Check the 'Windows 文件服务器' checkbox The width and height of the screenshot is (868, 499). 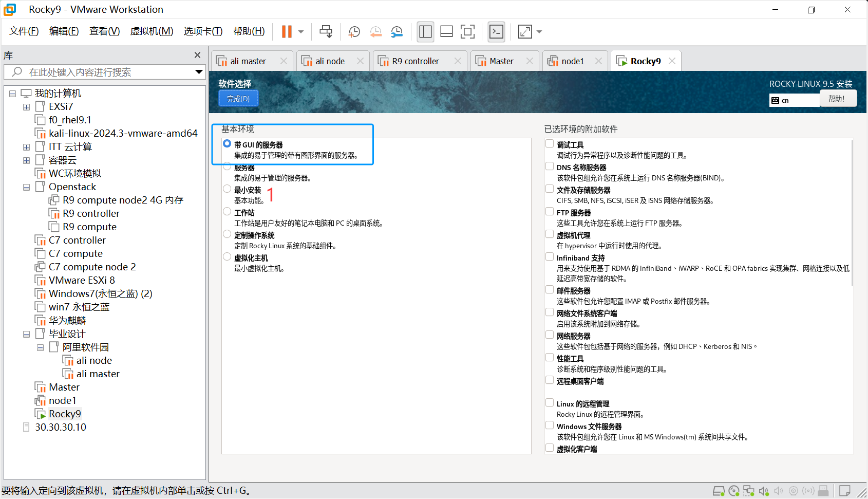coord(550,426)
